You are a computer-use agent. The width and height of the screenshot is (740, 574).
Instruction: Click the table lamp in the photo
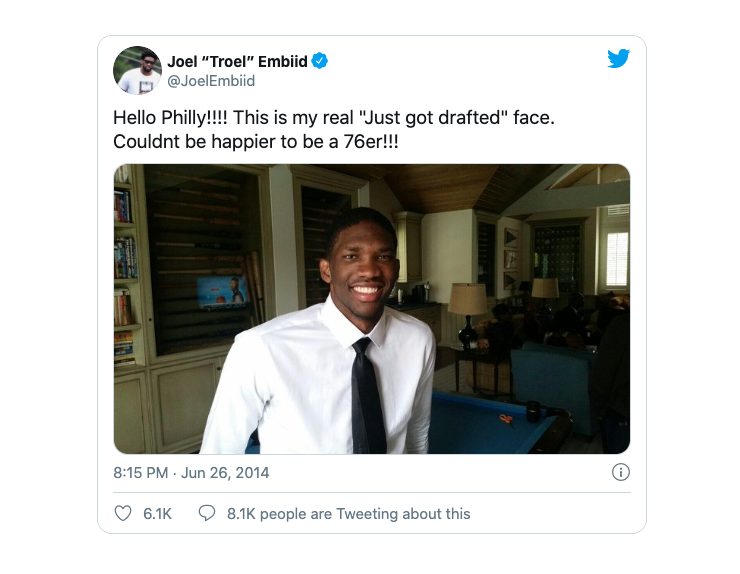[x=467, y=313]
